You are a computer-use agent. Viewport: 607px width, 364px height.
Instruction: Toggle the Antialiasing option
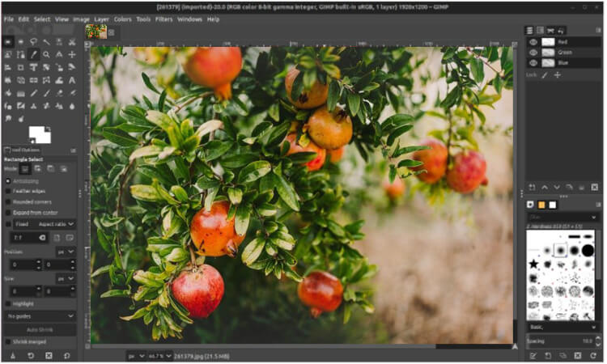(x=8, y=180)
